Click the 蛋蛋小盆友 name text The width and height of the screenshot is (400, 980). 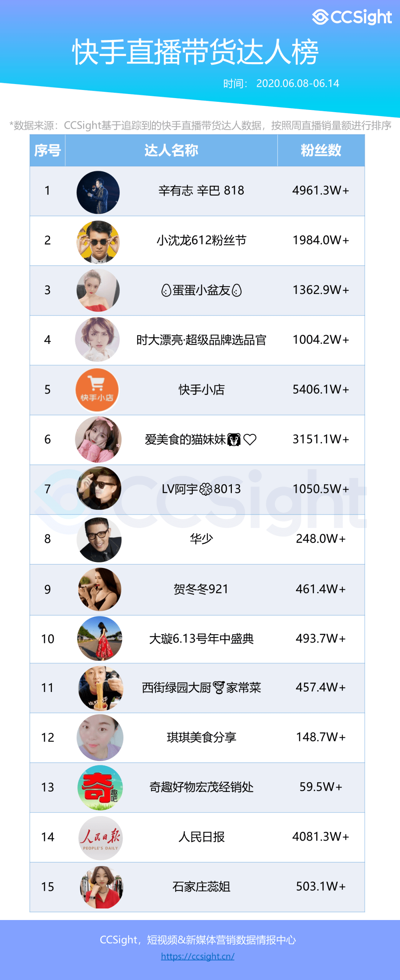pyautogui.click(x=201, y=290)
